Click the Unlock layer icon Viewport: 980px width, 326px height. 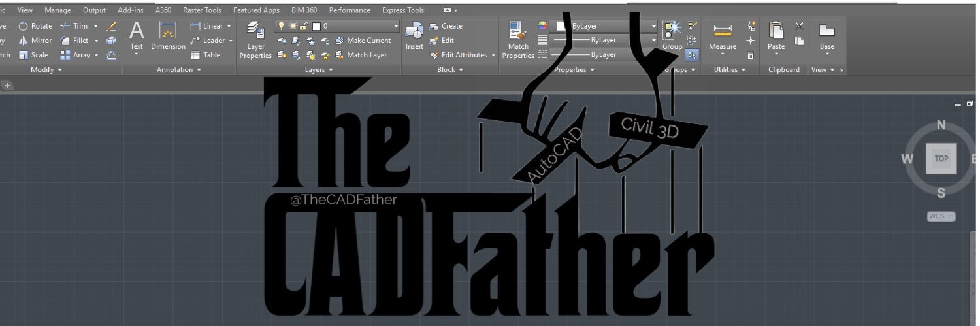325,55
